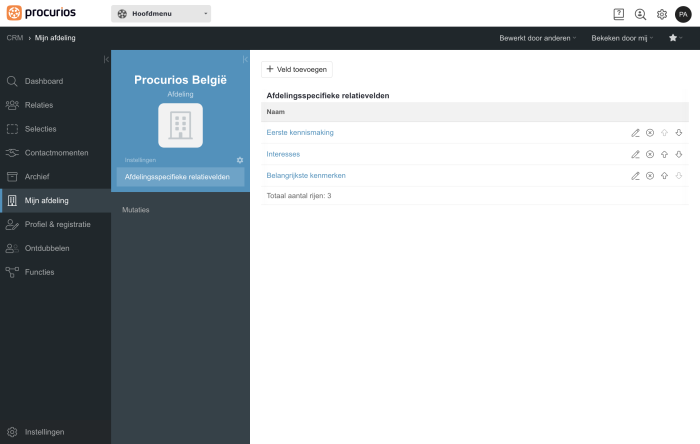Select Mijn afdeling sidebar item
The width and height of the screenshot is (700, 444).
tap(55, 201)
